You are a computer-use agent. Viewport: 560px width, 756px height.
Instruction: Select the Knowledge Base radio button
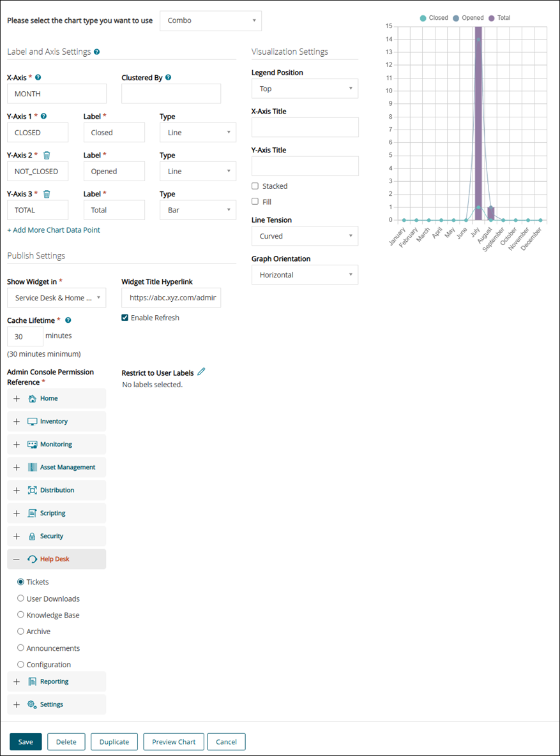point(21,615)
